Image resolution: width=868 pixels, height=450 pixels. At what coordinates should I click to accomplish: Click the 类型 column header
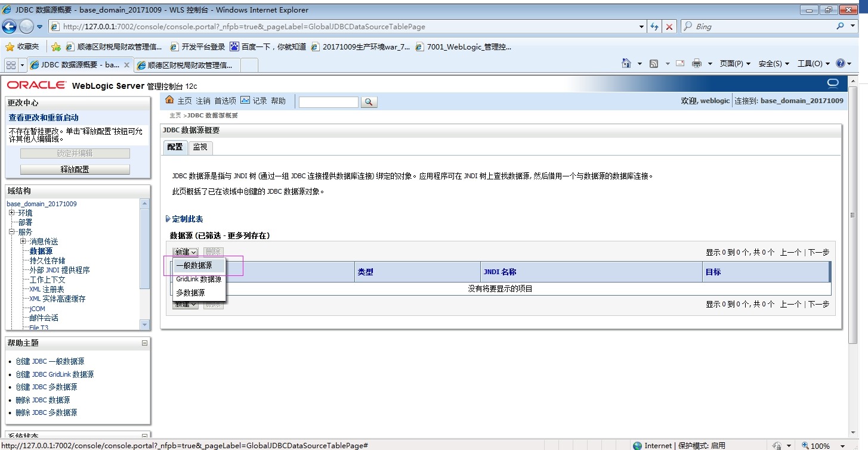coord(365,272)
